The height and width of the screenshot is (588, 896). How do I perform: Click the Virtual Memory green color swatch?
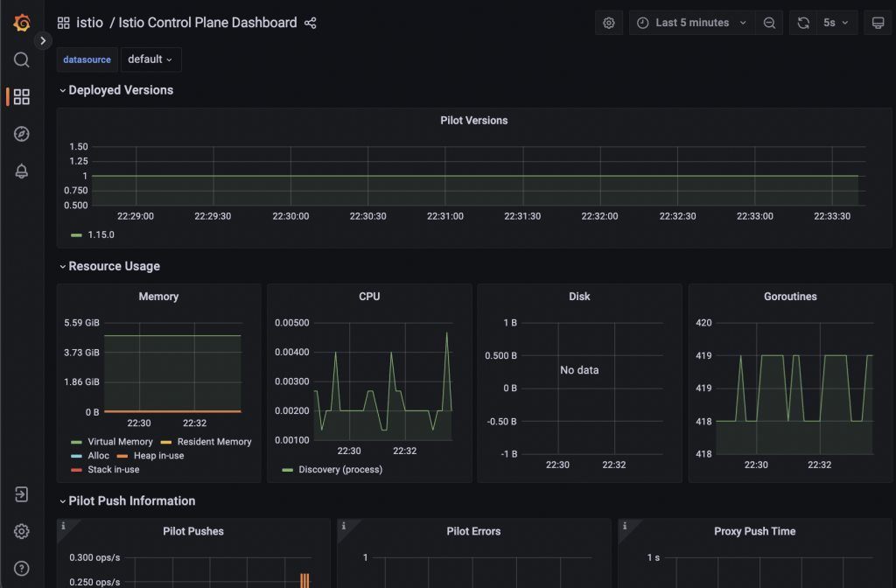tap(76, 442)
